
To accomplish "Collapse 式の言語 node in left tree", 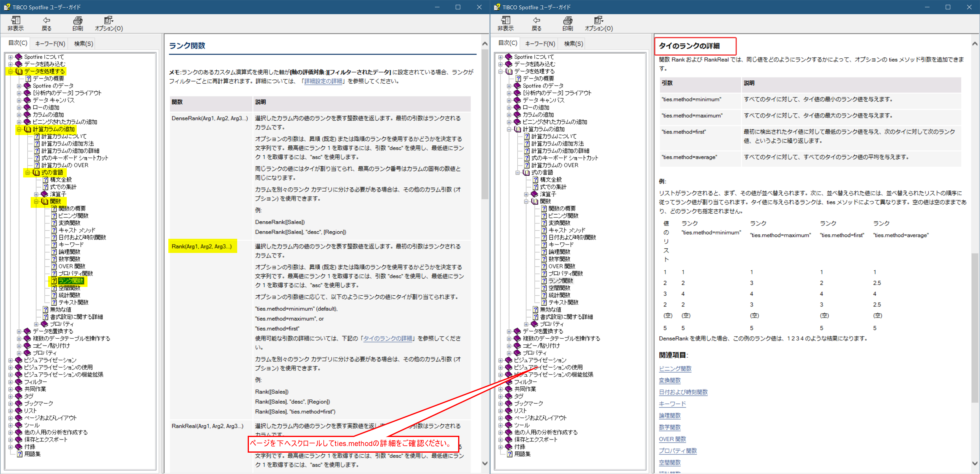I will coord(27,173).
